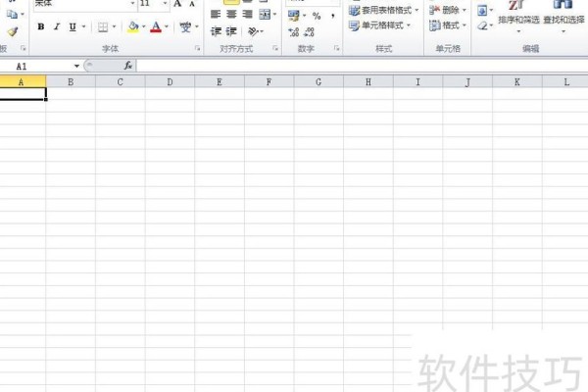588x392 pixels.
Task: Click the Decrease Decimal icon
Action: (310, 32)
